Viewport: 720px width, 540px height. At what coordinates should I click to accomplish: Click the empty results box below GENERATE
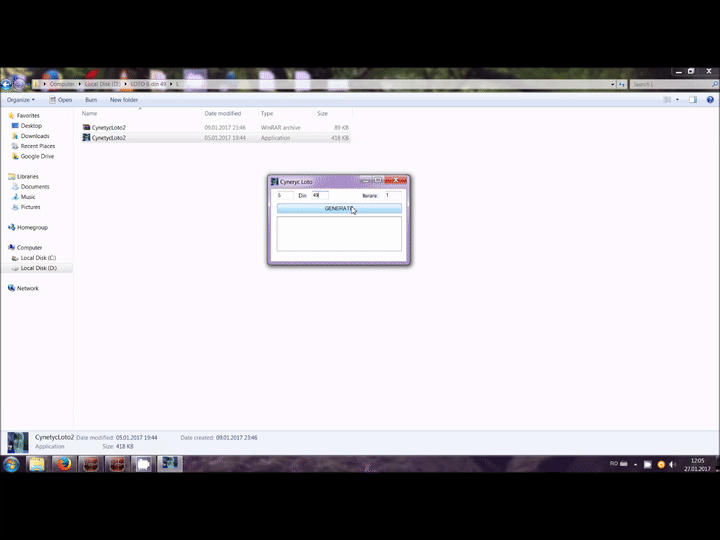(x=339, y=234)
